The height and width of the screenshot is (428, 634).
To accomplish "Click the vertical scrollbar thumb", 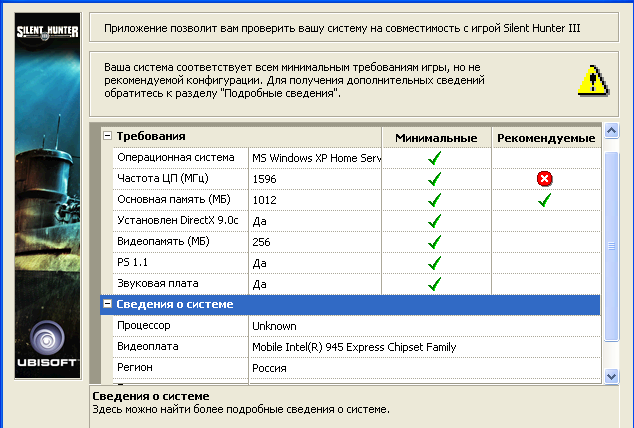I will coord(611,247).
